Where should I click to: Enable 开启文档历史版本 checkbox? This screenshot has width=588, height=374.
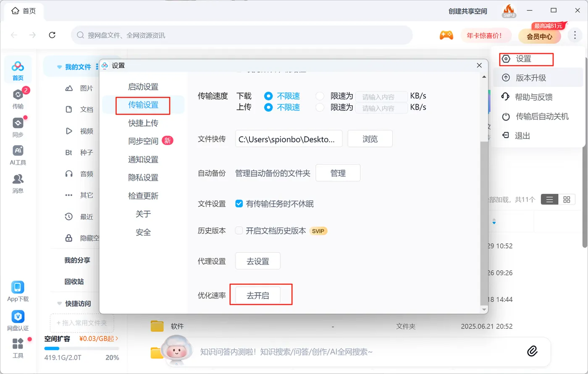239,230
